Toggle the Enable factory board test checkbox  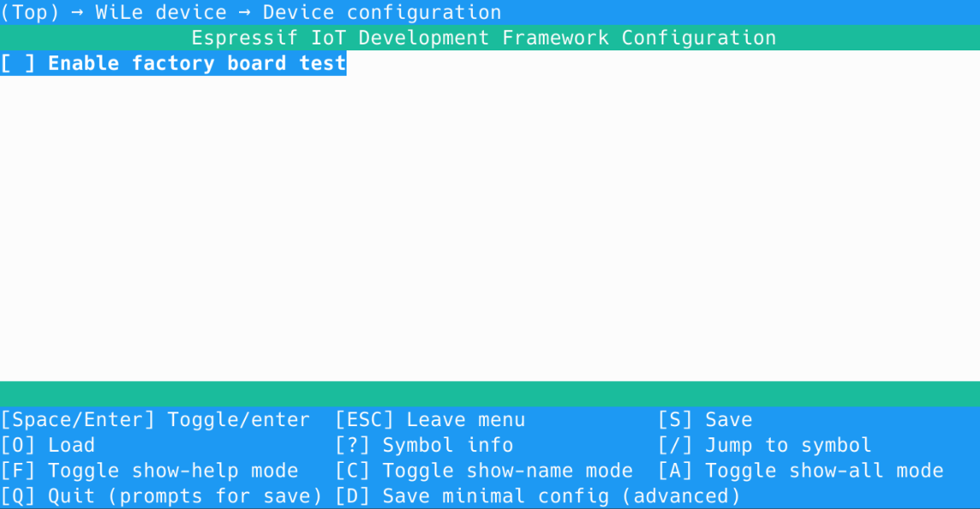pos(17,63)
